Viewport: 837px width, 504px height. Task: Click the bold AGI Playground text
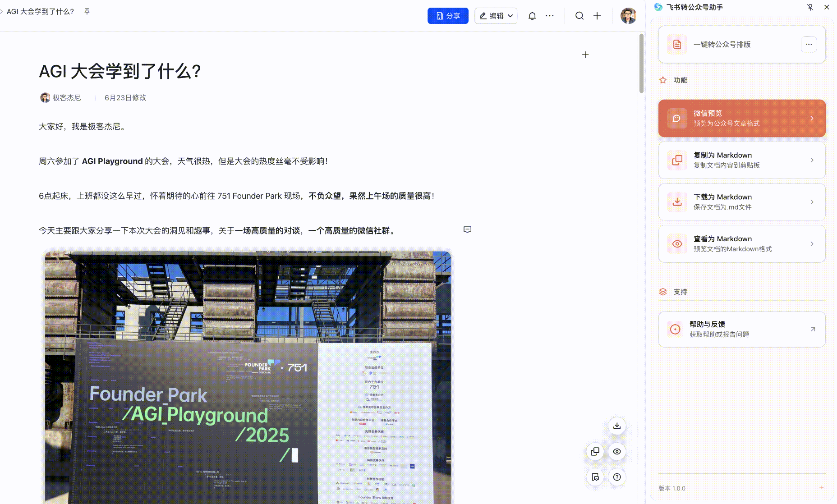(112, 161)
